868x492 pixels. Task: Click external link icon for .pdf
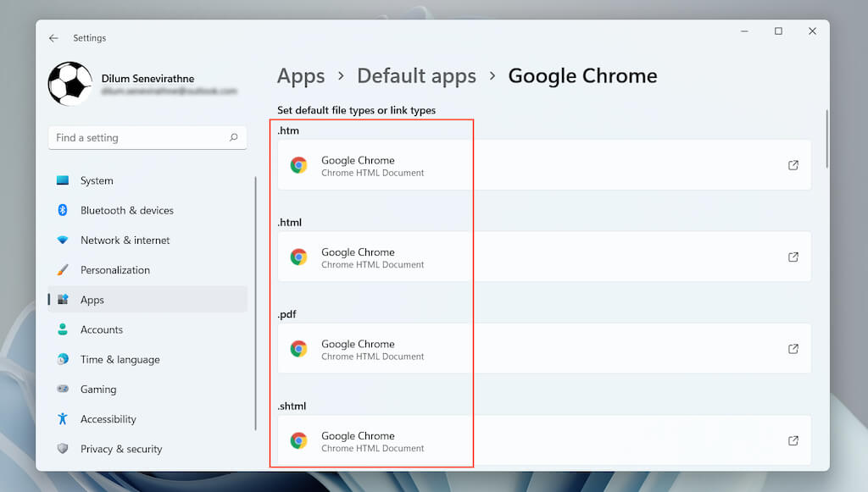793,349
